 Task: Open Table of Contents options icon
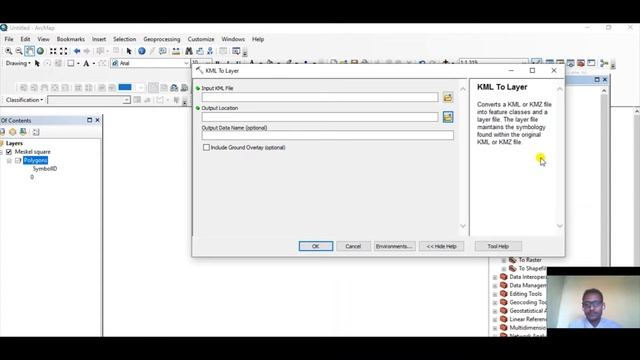(x=36, y=132)
